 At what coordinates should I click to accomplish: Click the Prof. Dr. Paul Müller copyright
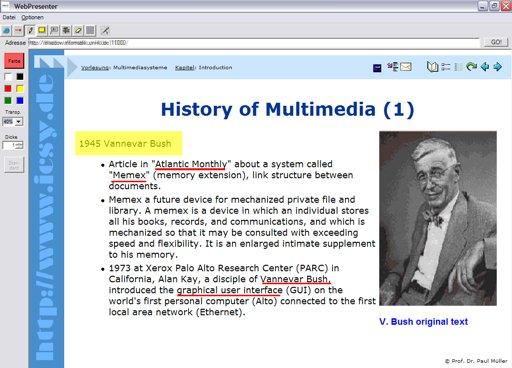(476, 361)
